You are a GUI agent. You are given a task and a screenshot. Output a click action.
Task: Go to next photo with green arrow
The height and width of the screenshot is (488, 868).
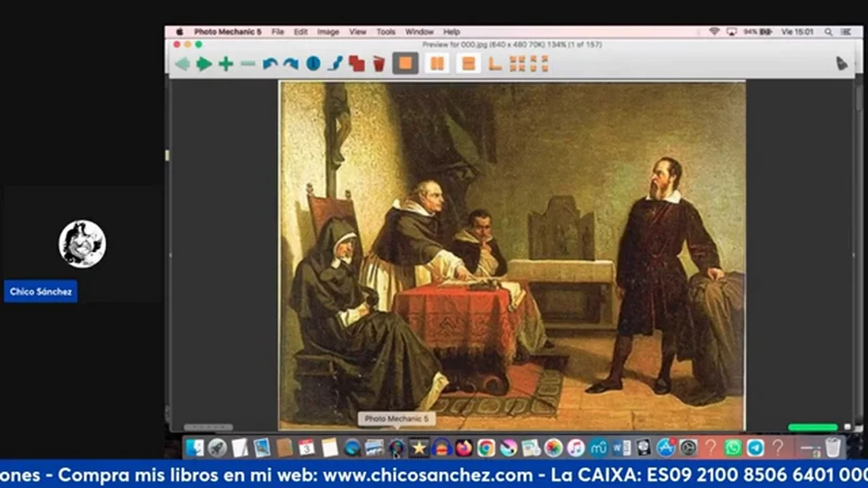[204, 64]
